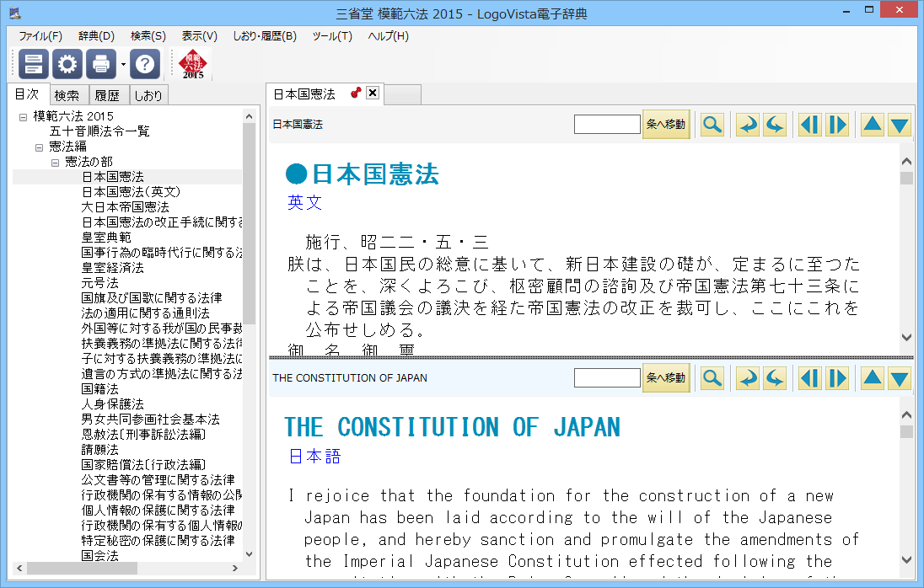Select 皇室典範 in the contents tree
Image resolution: width=924 pixels, height=588 pixels.
coord(106,238)
